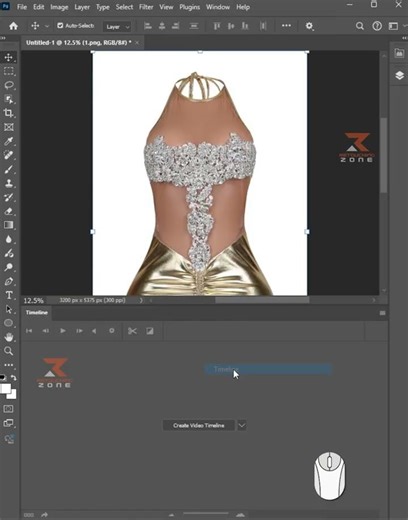Open the options bar gear settings

310,26
